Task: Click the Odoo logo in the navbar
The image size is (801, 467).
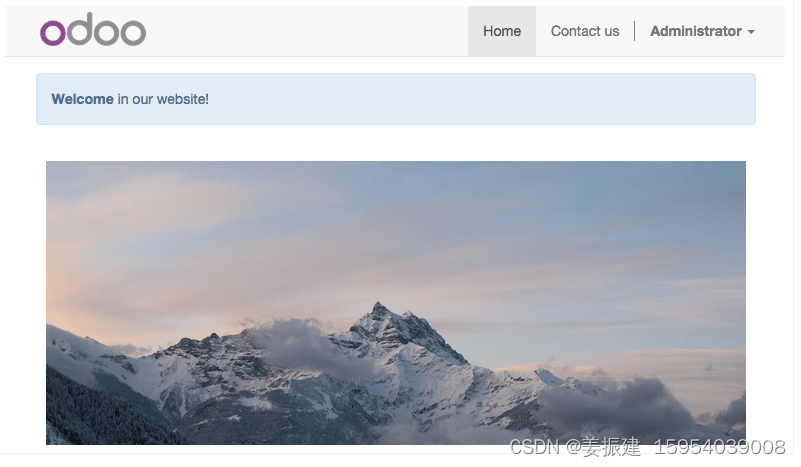Action: (x=93, y=29)
